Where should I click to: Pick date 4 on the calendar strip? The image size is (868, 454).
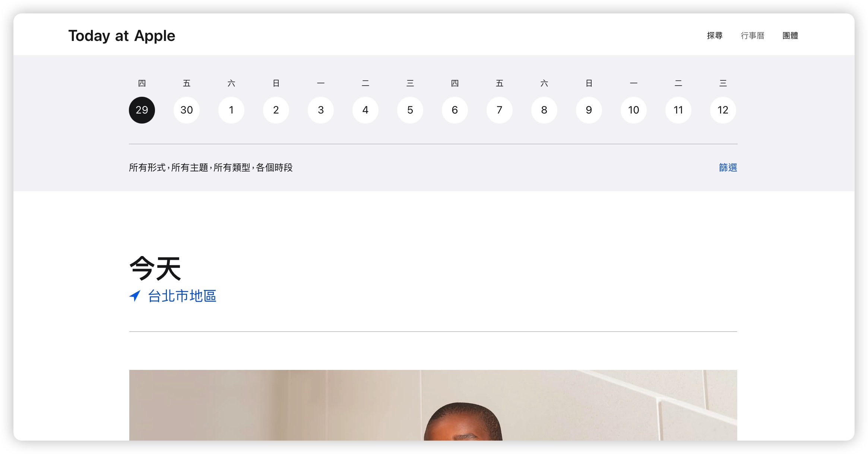click(365, 110)
